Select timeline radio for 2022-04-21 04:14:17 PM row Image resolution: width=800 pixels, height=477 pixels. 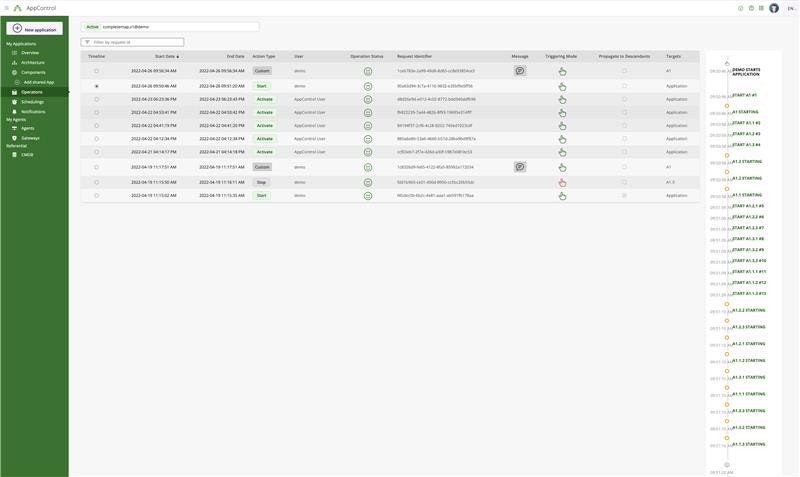[x=96, y=152]
